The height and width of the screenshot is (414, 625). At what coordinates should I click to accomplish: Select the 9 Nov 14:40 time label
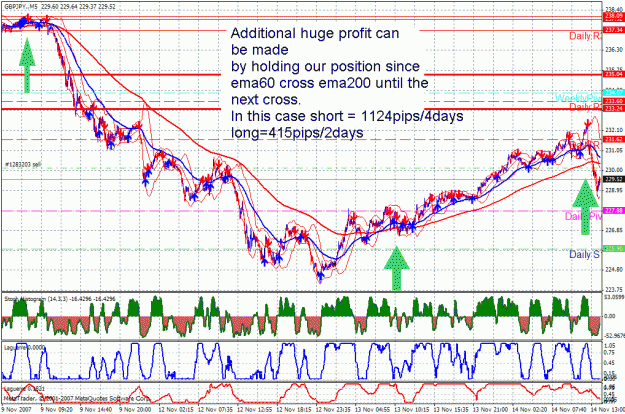(96, 410)
